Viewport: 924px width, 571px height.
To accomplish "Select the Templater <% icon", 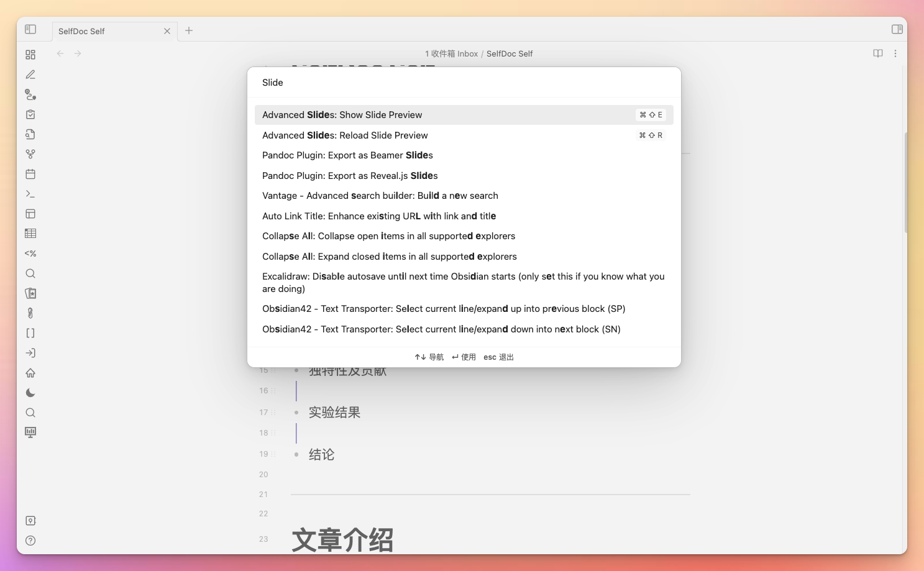I will click(x=30, y=253).
